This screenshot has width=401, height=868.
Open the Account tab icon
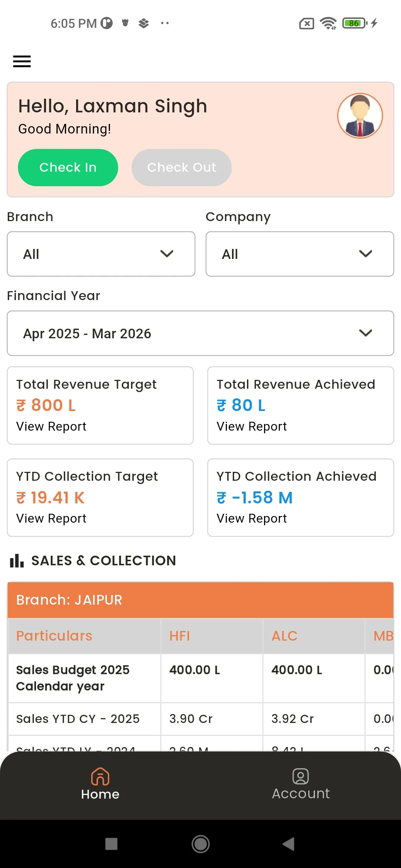(x=301, y=776)
